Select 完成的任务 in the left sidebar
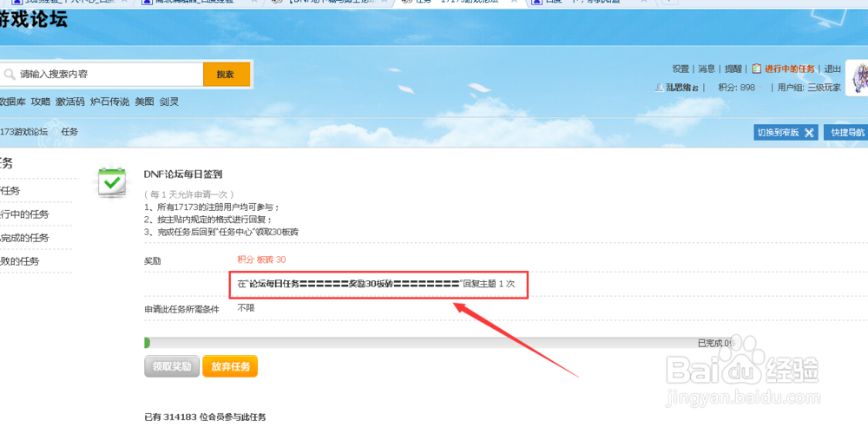The image size is (868, 427). 25,238
